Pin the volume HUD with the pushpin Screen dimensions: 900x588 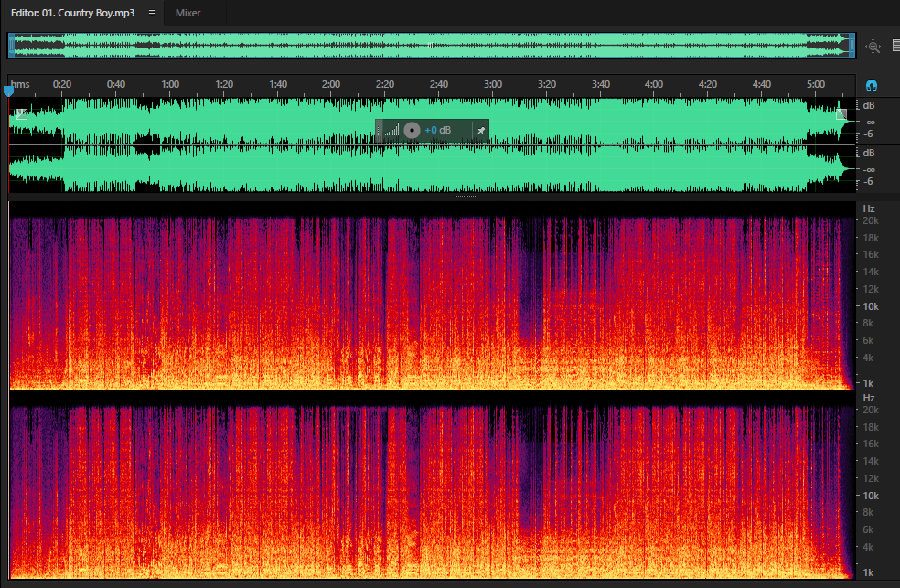tap(481, 131)
